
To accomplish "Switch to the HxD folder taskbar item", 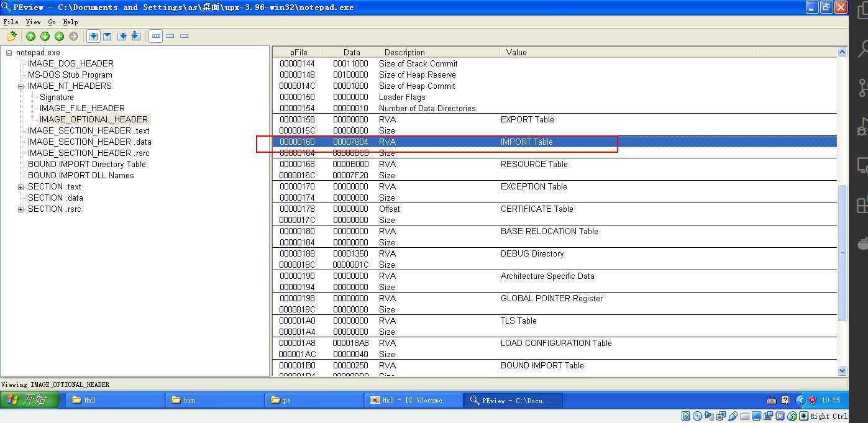I will coord(114,400).
